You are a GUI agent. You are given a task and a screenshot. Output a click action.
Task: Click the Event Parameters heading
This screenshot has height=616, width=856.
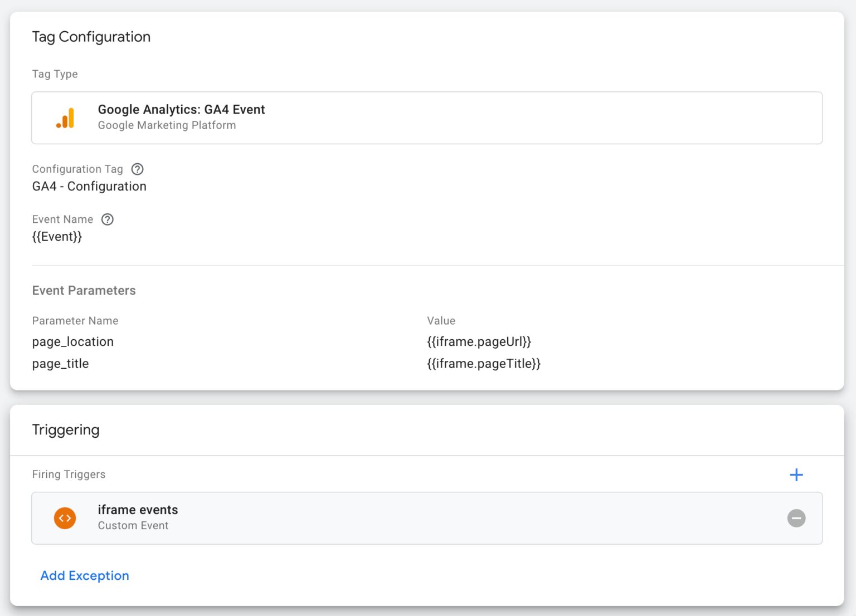(x=84, y=291)
